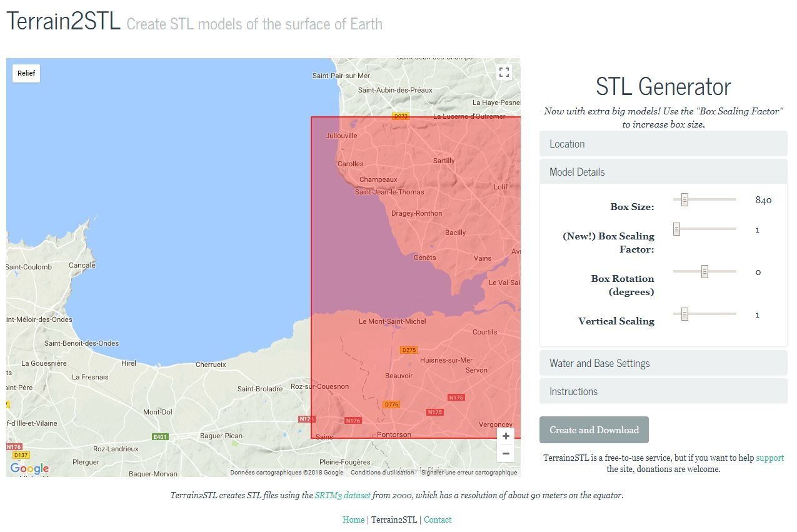The height and width of the screenshot is (532, 797).
Task: Click the Dragey-Ronthon label on the map
Action: tap(416, 213)
